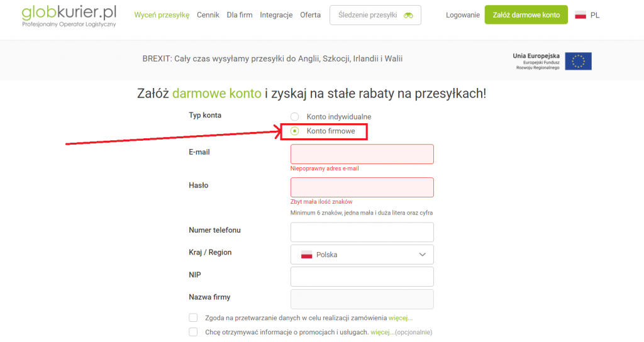Focus the NIP input field
This screenshot has height=342, width=644.
pyautogui.click(x=362, y=277)
